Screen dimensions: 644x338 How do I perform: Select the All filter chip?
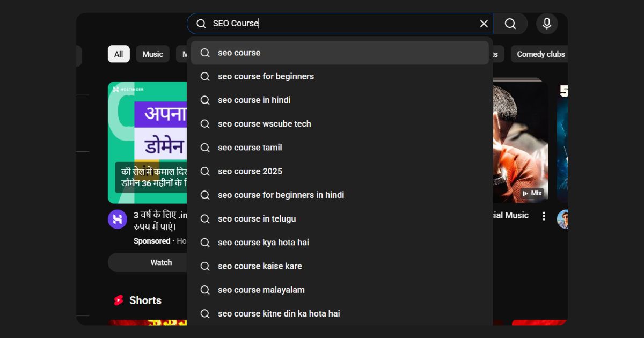point(119,54)
